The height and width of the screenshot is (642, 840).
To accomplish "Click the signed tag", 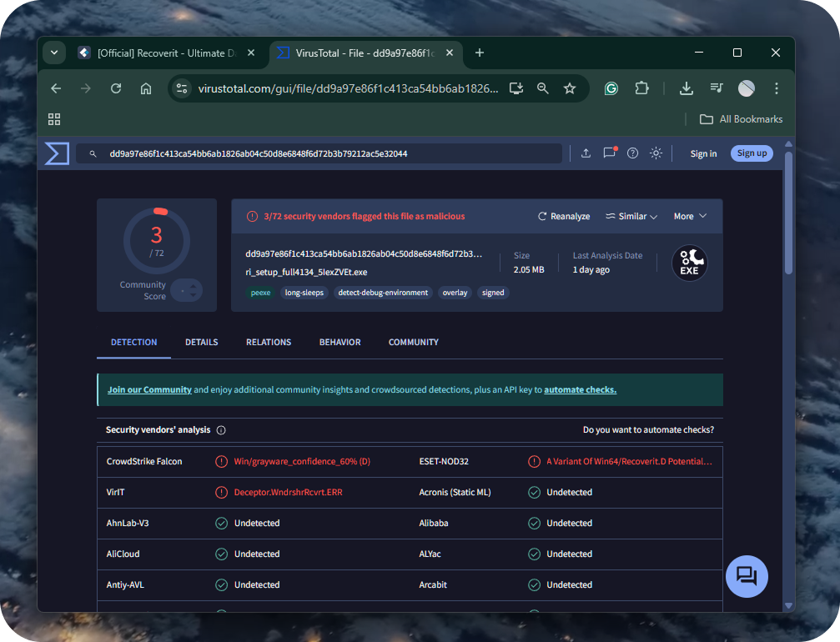I will point(493,293).
